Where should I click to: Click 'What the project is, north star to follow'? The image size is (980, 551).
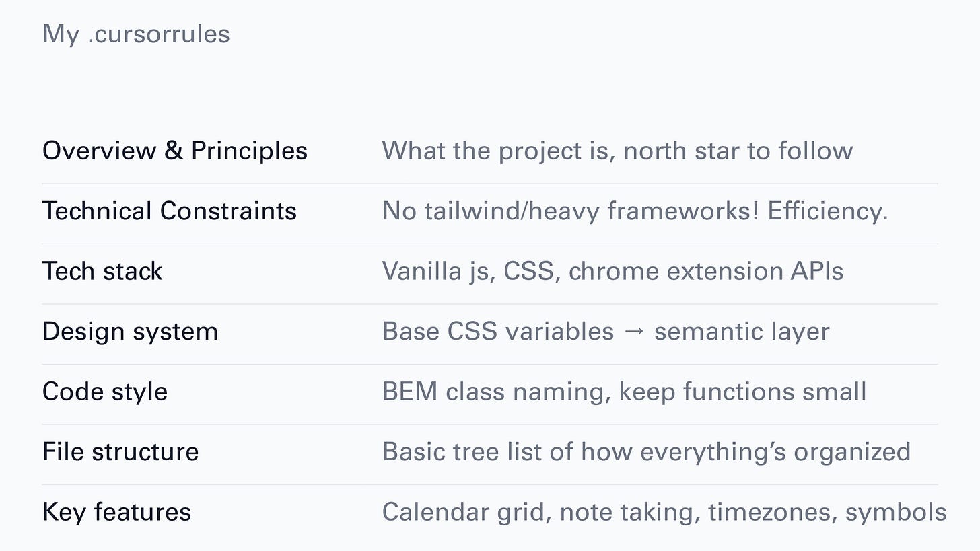coord(617,151)
